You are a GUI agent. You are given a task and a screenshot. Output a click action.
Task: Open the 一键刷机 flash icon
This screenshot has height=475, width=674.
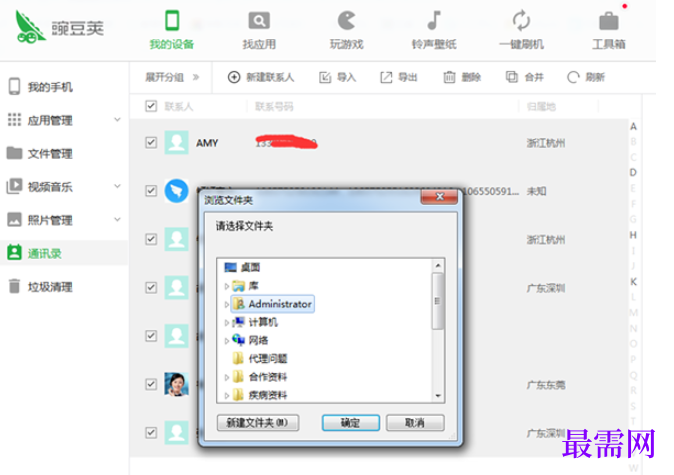(x=521, y=21)
